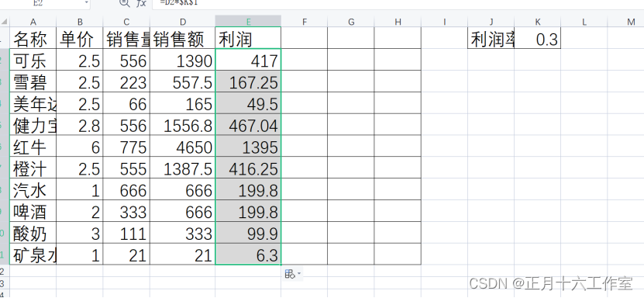Click the fx insert function icon
Viewport: 644px width, 298px height.
point(141,3)
